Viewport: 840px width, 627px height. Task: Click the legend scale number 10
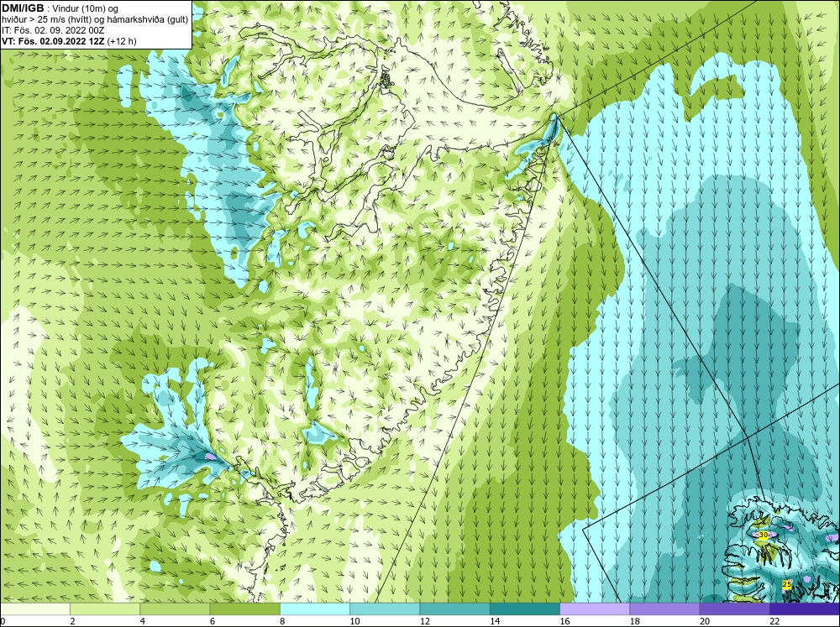tap(354, 621)
